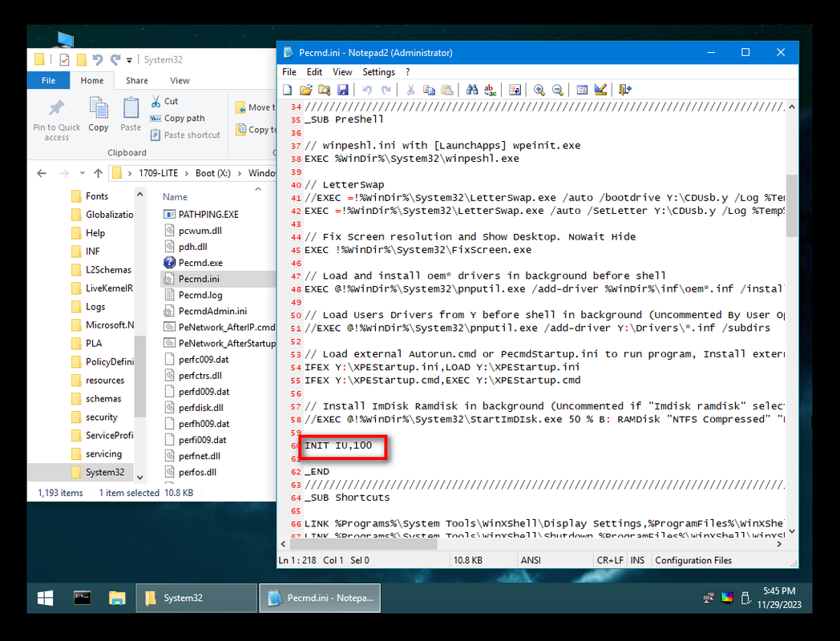Open Find with binoculars icon
This screenshot has height=641, width=840.
[x=472, y=90]
